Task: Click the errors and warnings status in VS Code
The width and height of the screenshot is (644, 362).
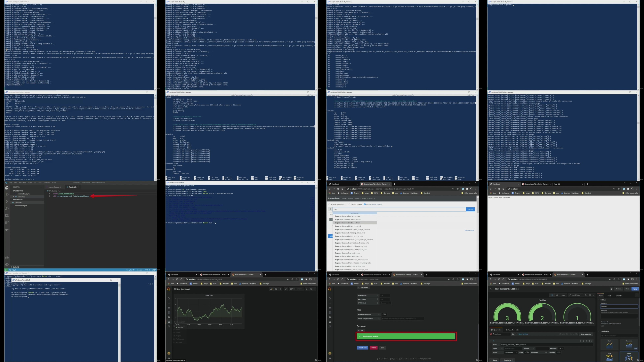Action: click(13, 270)
